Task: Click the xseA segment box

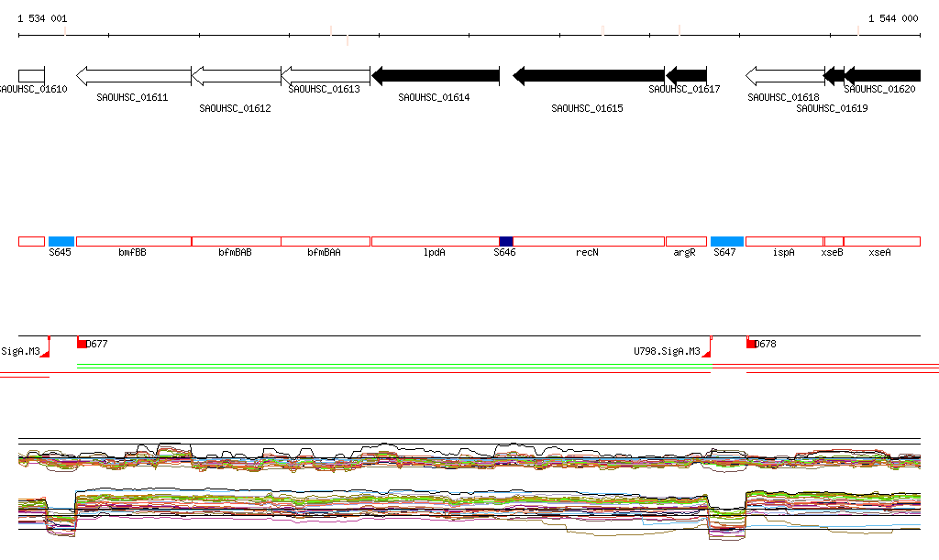Action: pyautogui.click(x=882, y=242)
